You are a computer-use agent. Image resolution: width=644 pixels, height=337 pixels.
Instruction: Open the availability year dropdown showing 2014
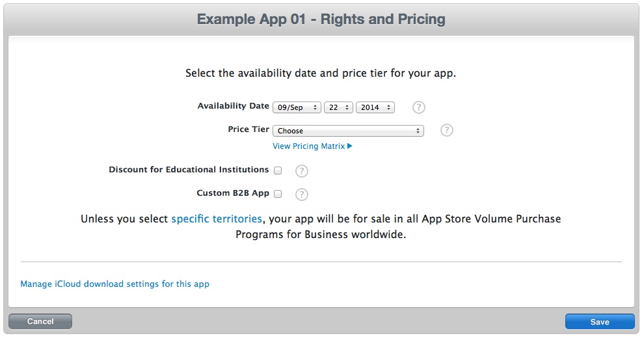[x=375, y=107]
